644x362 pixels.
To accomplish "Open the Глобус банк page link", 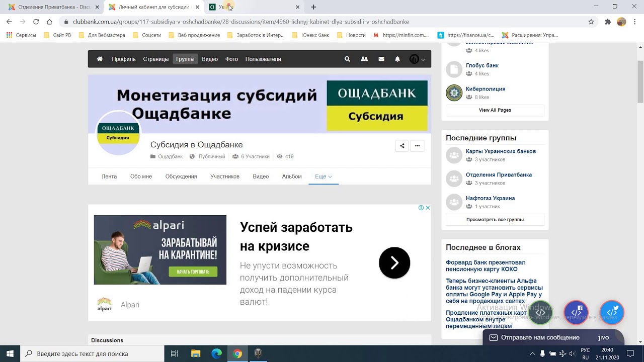I will [482, 65].
